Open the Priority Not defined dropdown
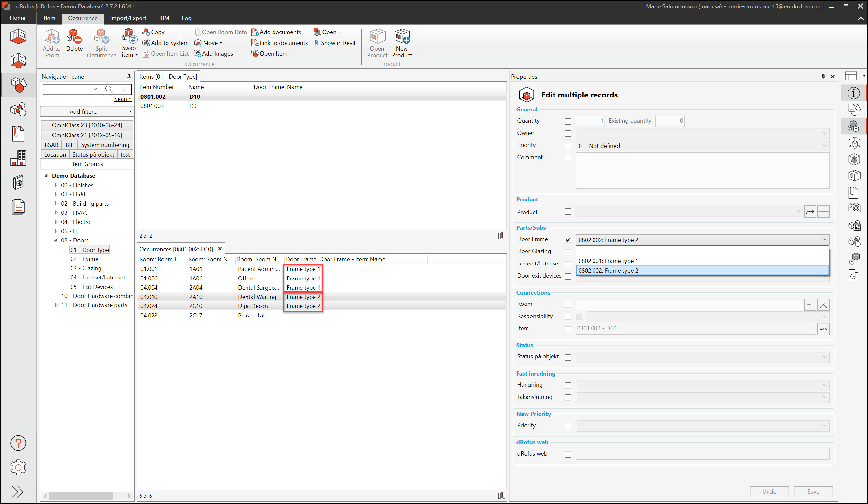This screenshot has width=868, height=504. pyautogui.click(x=701, y=146)
